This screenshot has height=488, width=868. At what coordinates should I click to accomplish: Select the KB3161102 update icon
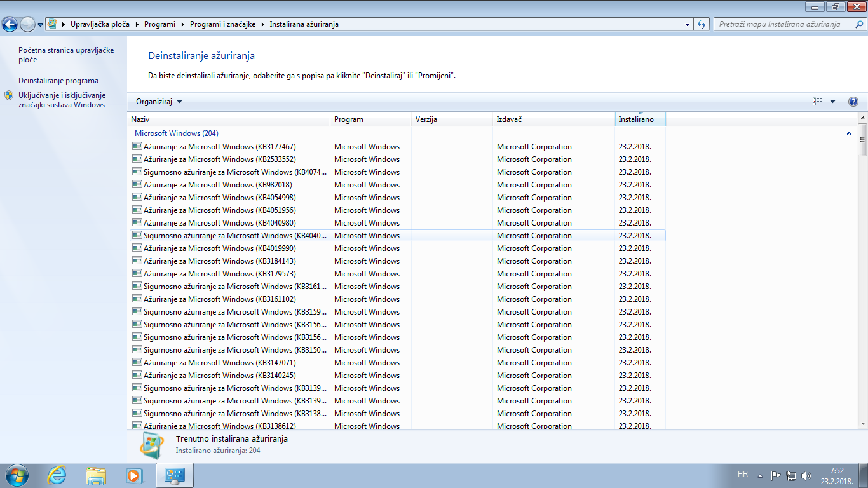coord(137,299)
